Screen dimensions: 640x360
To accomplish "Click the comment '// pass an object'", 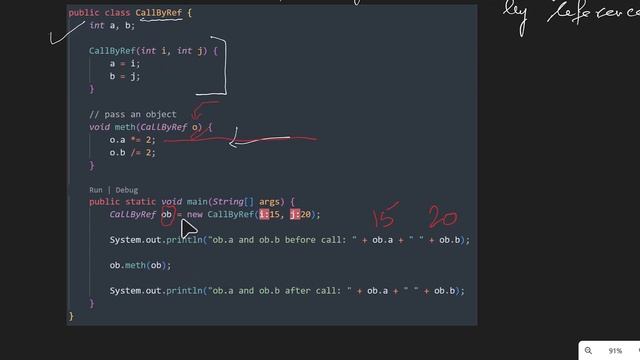I will [133, 114].
